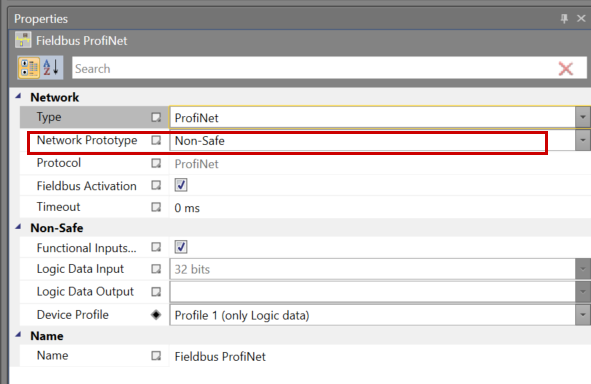Select the Protocol property label
The height and width of the screenshot is (384, 591).
tap(59, 163)
